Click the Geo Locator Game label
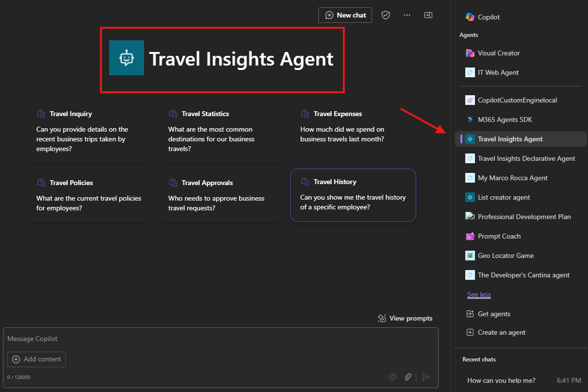The width and height of the screenshot is (588, 392). (x=506, y=256)
